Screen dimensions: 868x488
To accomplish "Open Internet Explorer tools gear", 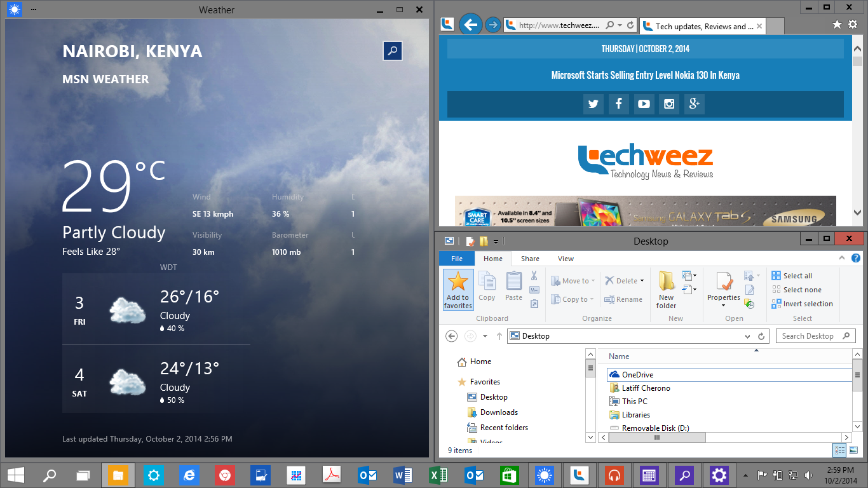I will pyautogui.click(x=854, y=24).
